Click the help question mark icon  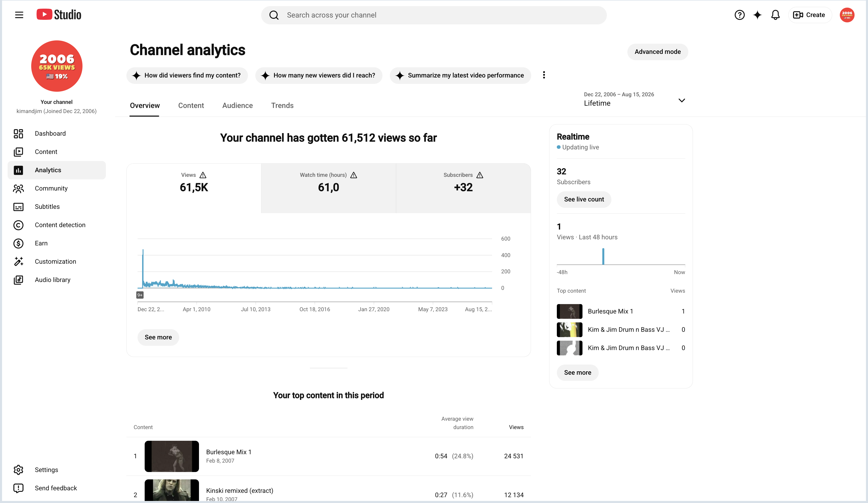739,15
